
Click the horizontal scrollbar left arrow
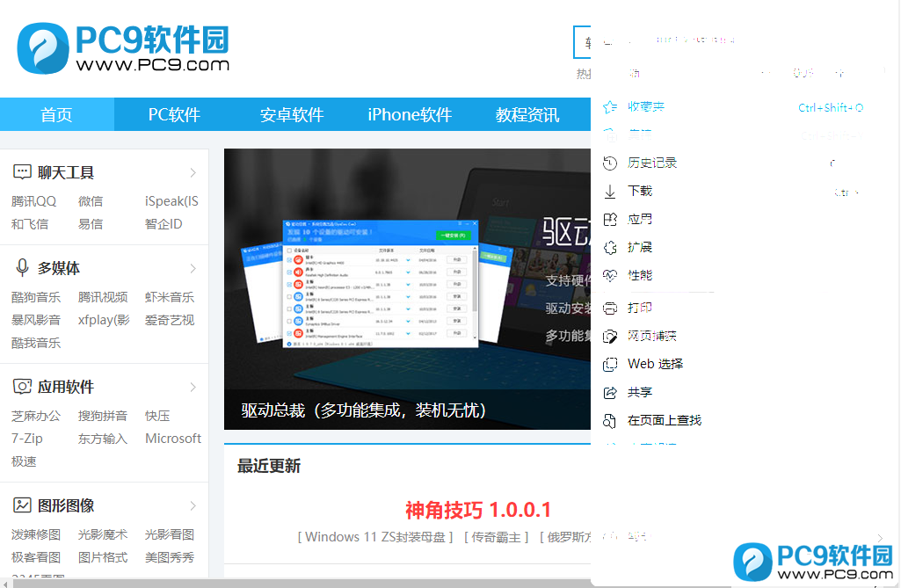[x=5, y=584]
